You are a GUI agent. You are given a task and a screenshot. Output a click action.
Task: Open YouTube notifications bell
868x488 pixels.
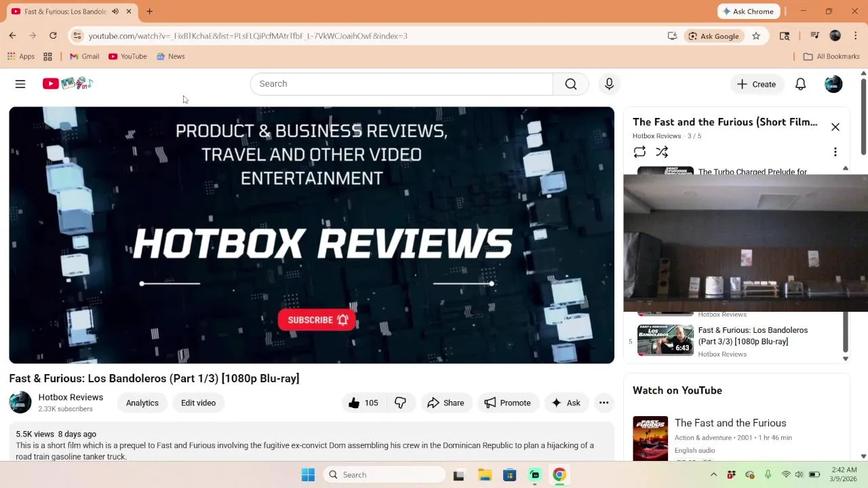click(x=800, y=84)
